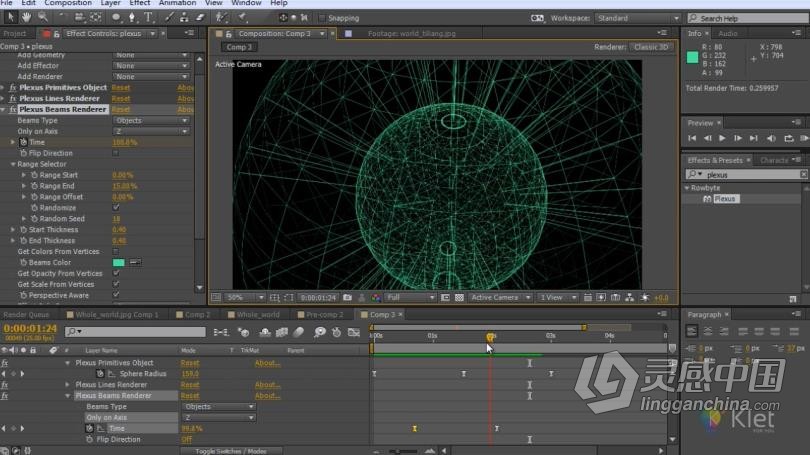The width and height of the screenshot is (810, 455).
Task: Open the Full resolution dropdown
Action: (410, 297)
